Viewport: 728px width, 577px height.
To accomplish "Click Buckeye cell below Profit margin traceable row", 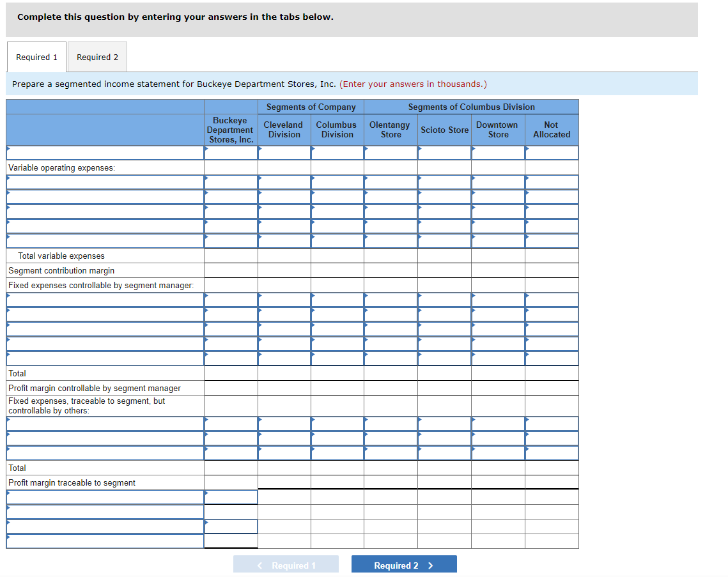I will click(x=231, y=497).
